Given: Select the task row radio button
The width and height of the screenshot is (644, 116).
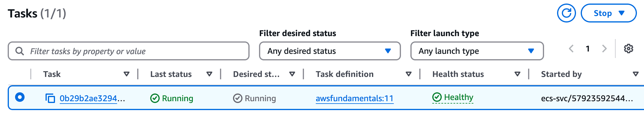Looking at the screenshot, I should 20,97.
